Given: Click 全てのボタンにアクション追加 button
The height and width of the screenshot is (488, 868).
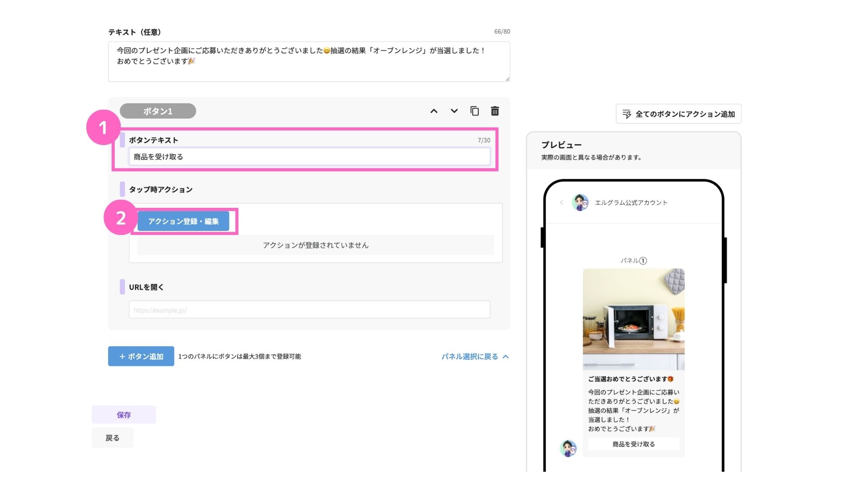Looking at the screenshot, I should click(679, 114).
